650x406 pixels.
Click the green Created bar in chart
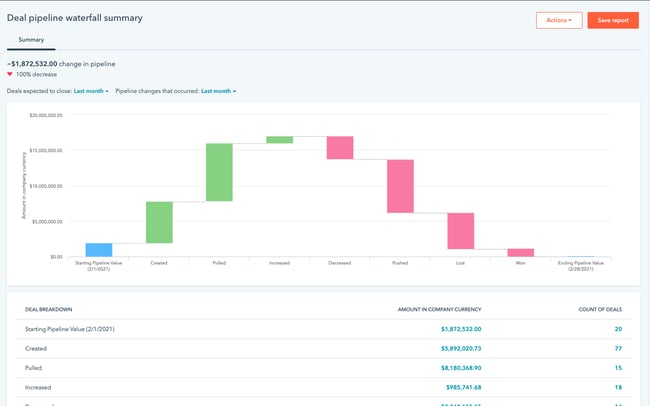click(159, 222)
